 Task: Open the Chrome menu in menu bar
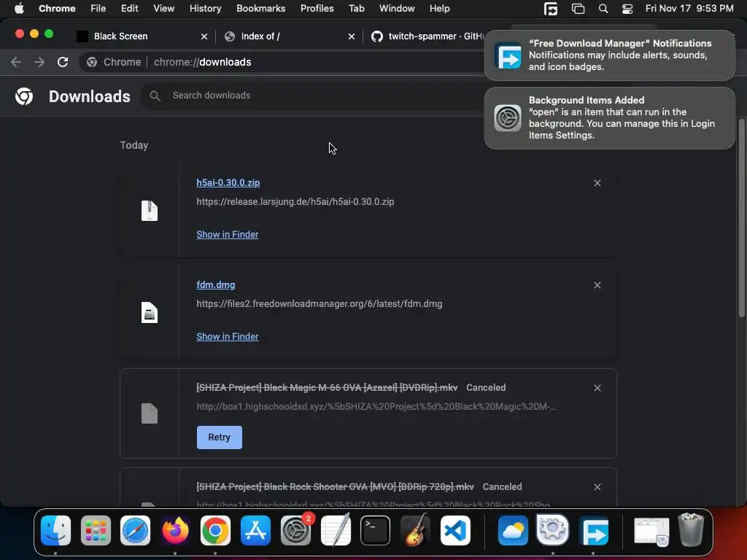(57, 8)
